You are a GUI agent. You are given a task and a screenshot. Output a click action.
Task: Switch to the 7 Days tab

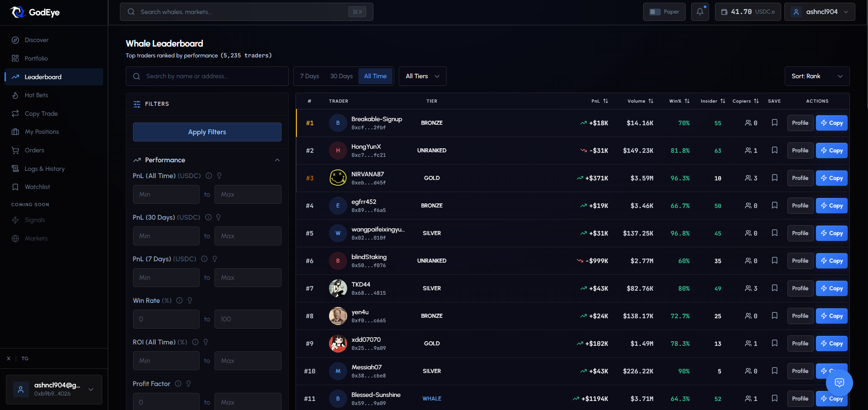310,76
